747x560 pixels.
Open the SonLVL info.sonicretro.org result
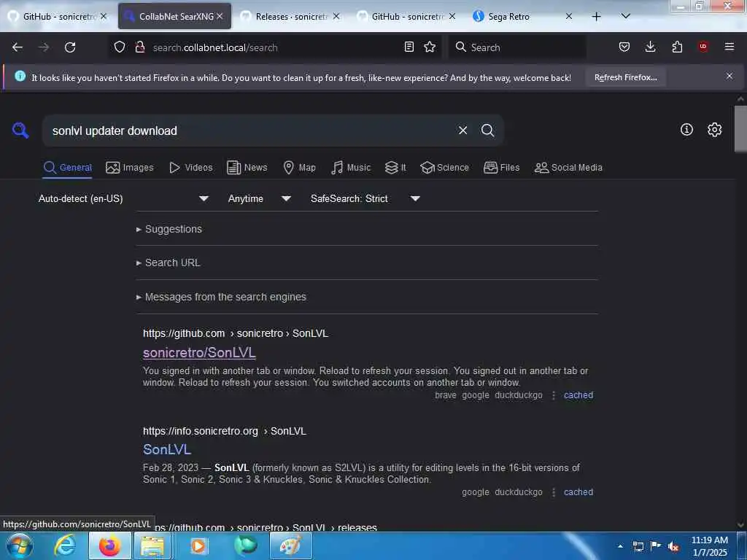[167, 449]
